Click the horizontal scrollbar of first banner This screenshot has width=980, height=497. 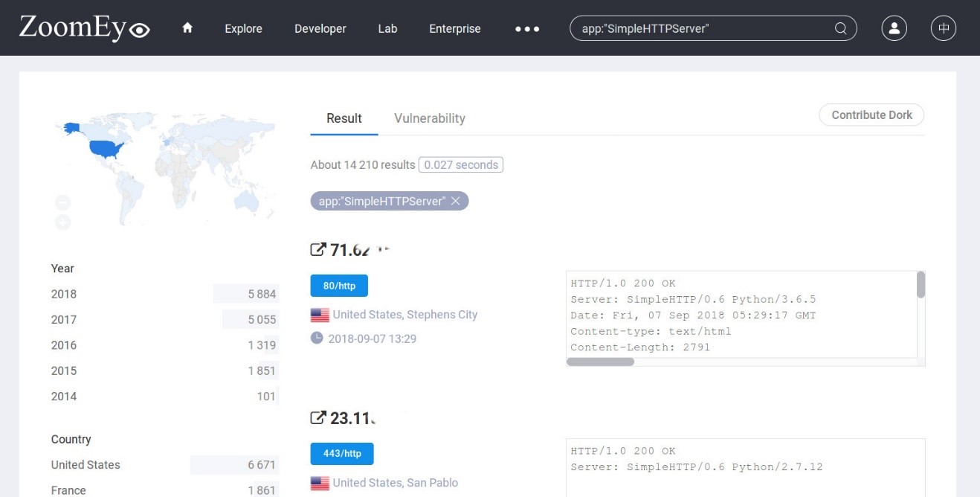click(x=601, y=362)
